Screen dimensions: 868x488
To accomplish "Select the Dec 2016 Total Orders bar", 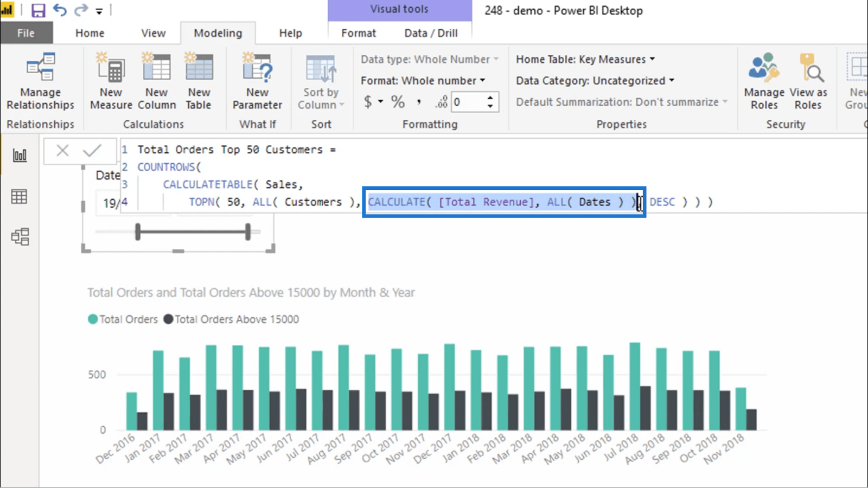I will click(x=131, y=412).
